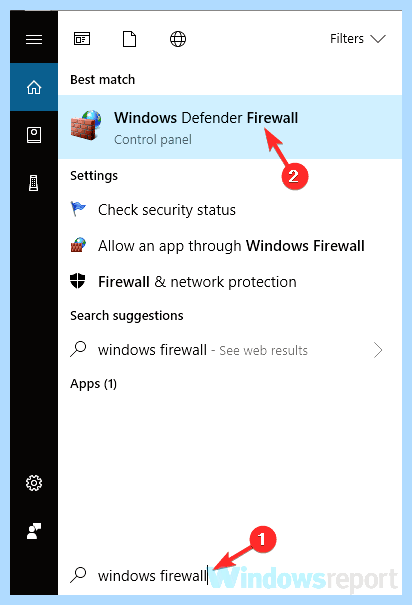Open Windows Defender Firewall best match
The width and height of the screenshot is (412, 605).
tap(230, 127)
